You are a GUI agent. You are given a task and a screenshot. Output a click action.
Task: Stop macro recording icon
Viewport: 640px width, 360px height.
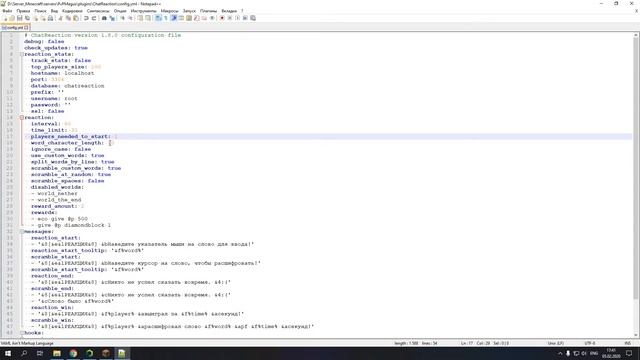(x=230, y=18)
